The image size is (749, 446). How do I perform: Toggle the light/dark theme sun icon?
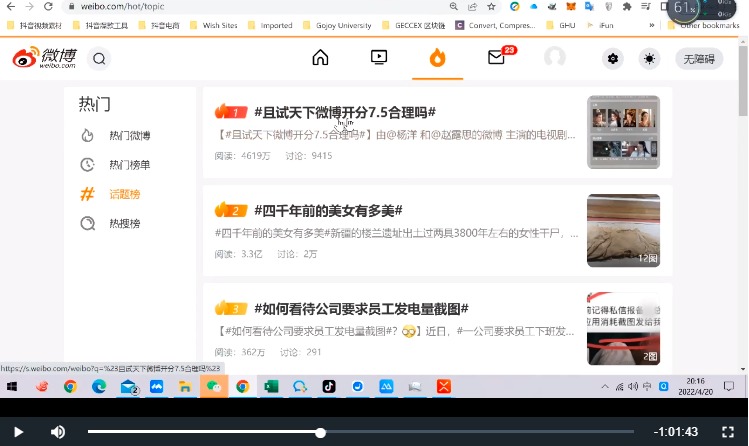650,58
